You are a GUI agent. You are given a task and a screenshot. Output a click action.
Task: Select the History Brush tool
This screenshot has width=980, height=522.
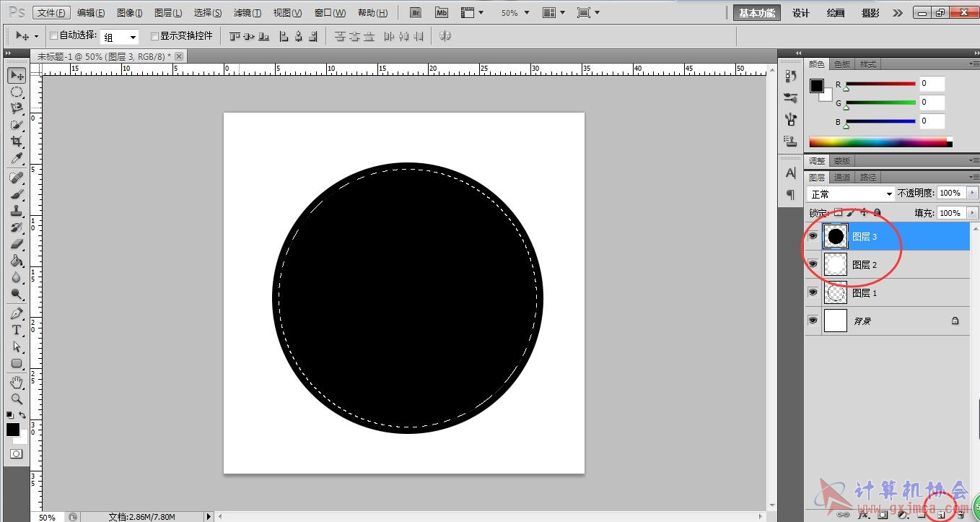click(x=17, y=228)
